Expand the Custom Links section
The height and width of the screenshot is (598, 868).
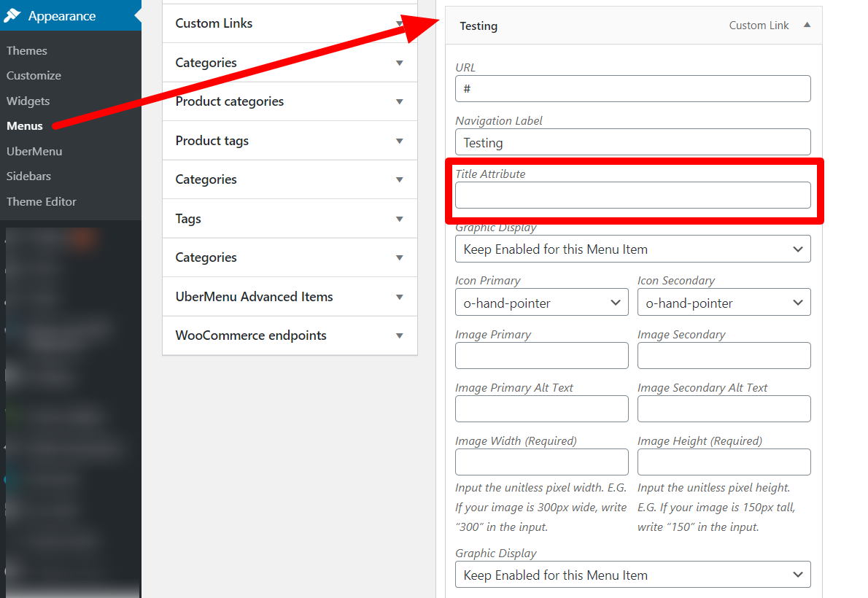point(399,23)
